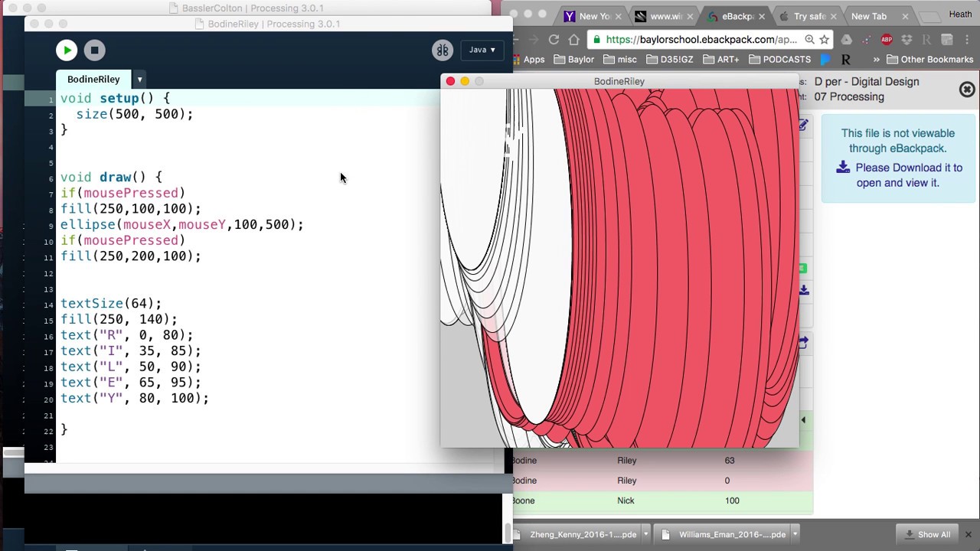Show hidden bookmarks with the chevron
Screen dimensions: 980x551
[877, 60]
